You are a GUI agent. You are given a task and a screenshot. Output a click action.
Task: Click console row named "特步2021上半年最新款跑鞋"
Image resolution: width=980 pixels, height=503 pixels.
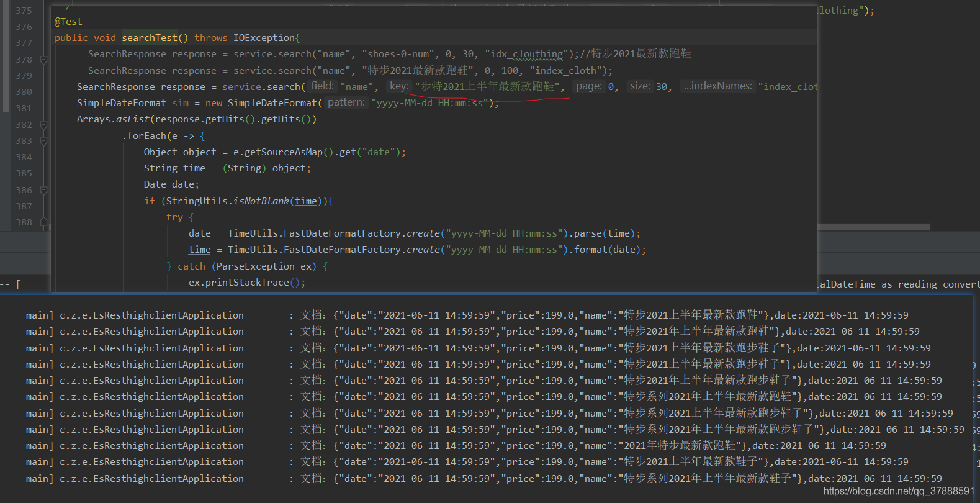467,315
